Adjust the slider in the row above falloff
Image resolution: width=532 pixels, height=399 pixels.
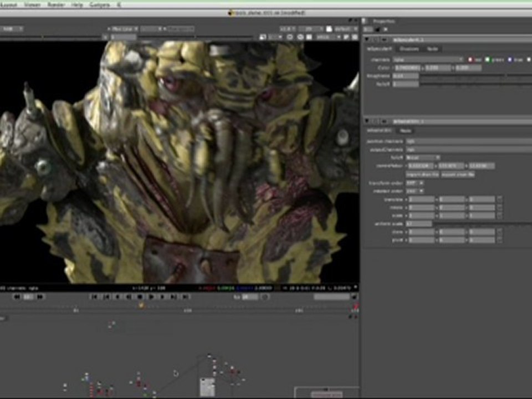[x=476, y=76]
